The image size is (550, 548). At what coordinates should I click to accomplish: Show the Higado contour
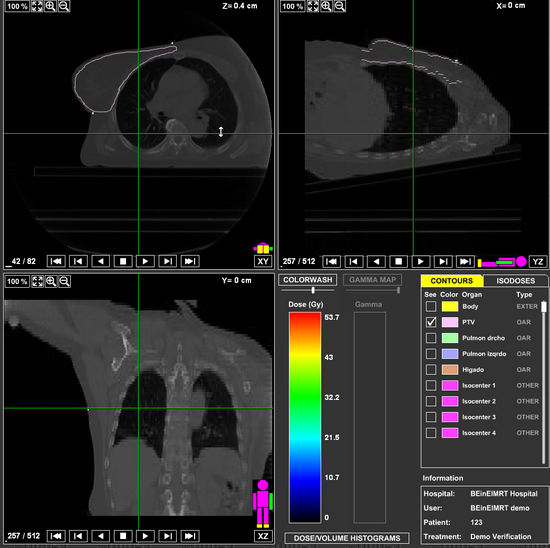tap(431, 369)
